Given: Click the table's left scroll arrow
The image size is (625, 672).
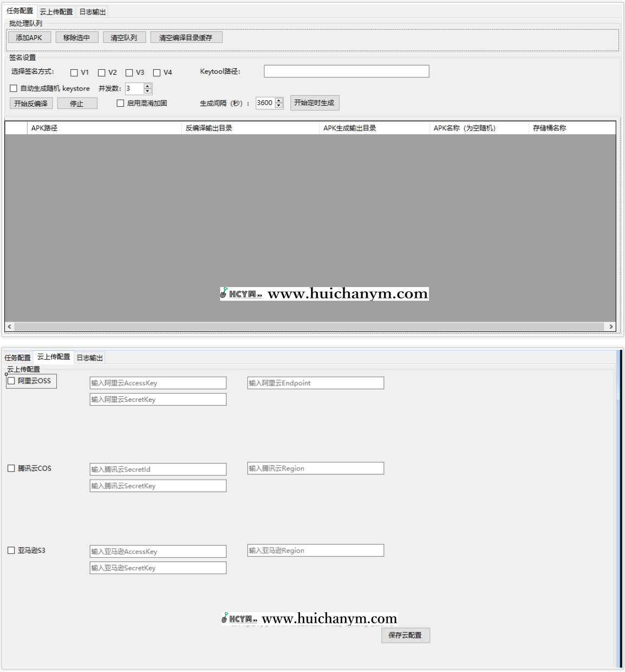Looking at the screenshot, I should point(9,327).
